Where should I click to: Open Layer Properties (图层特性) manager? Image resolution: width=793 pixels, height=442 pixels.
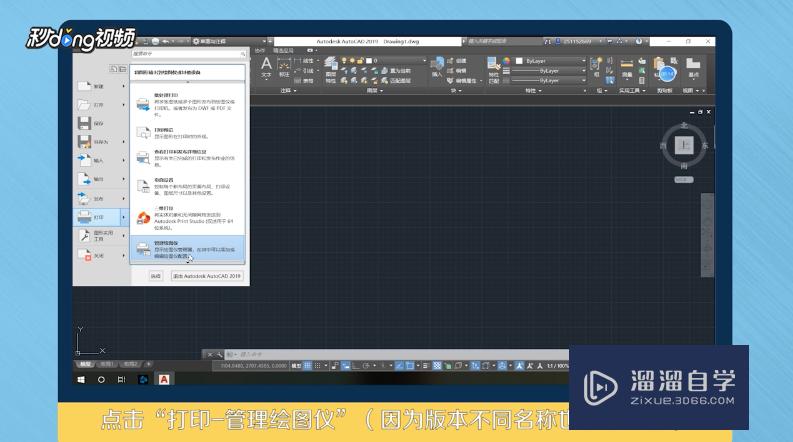point(331,69)
